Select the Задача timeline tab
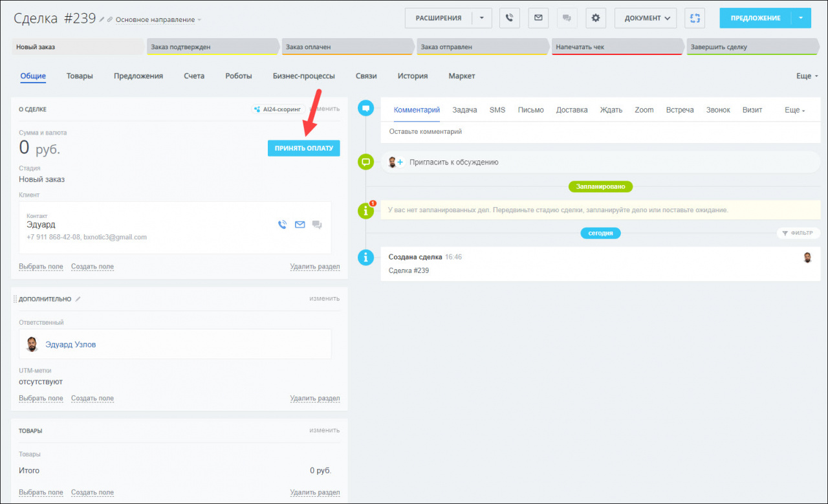828x504 pixels. (464, 110)
